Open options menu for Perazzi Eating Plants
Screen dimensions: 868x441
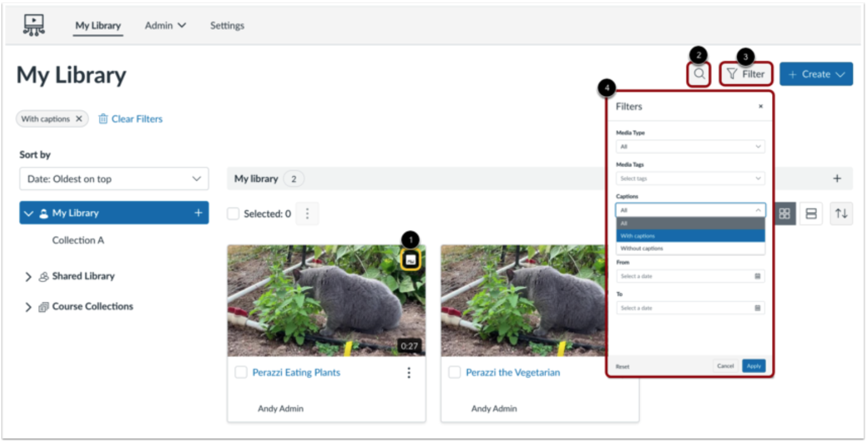pyautogui.click(x=409, y=373)
